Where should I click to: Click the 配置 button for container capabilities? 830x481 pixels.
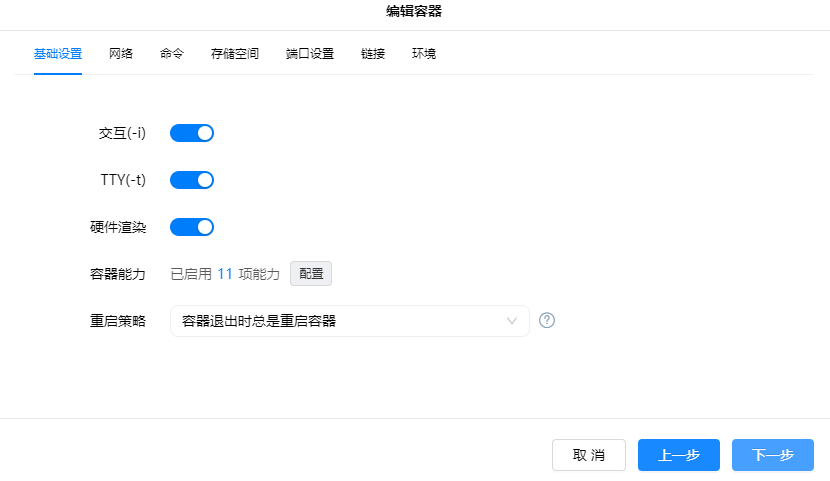pyautogui.click(x=311, y=273)
